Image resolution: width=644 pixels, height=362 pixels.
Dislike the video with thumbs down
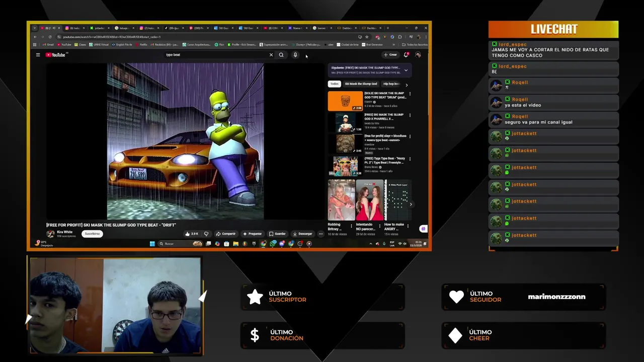pos(206,234)
